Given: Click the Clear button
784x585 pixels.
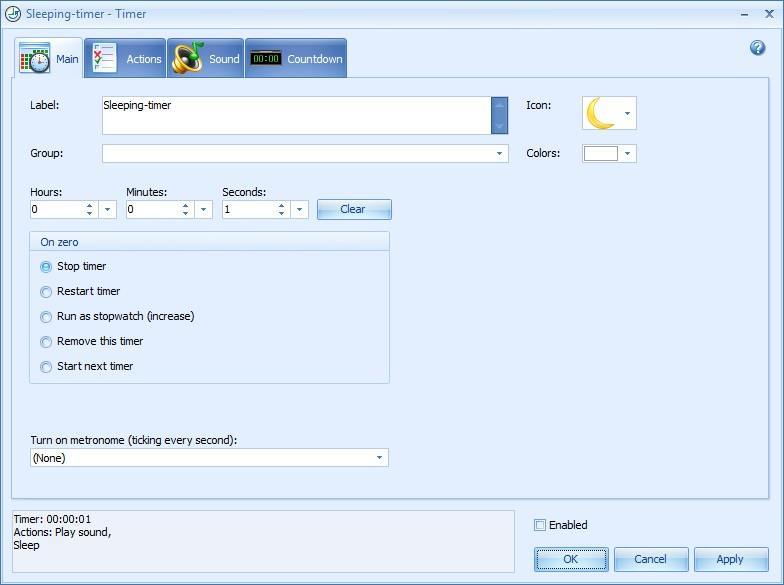Looking at the screenshot, I should point(354,210).
